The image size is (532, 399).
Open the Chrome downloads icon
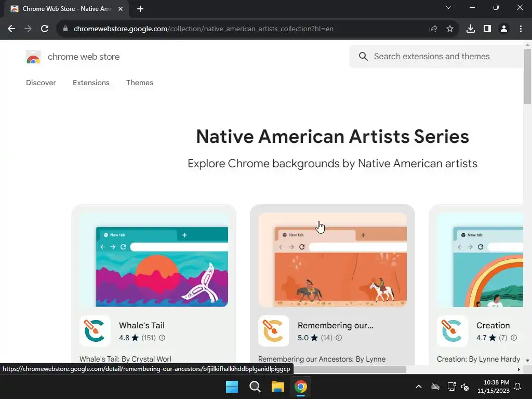pyautogui.click(x=471, y=29)
